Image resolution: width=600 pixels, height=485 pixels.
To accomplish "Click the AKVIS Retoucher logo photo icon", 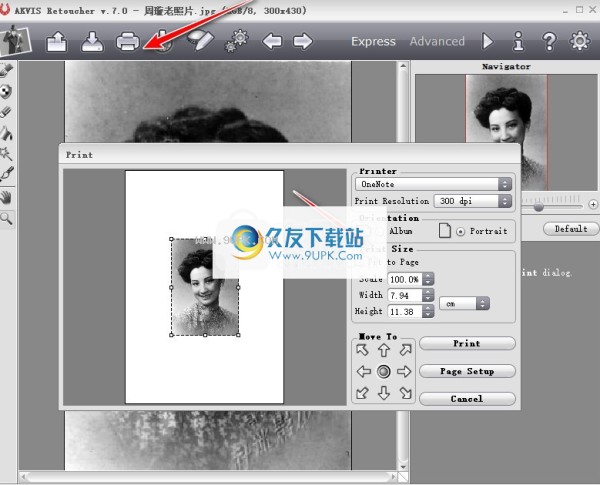I will (x=15, y=41).
